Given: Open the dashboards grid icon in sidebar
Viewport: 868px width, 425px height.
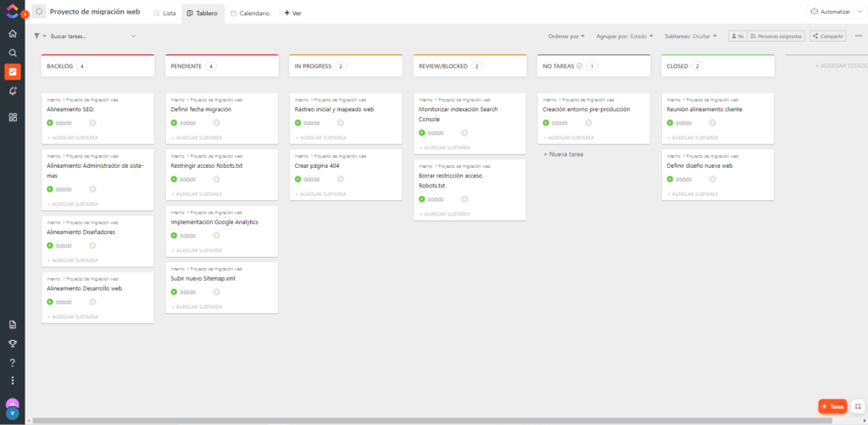Looking at the screenshot, I should click(x=13, y=117).
